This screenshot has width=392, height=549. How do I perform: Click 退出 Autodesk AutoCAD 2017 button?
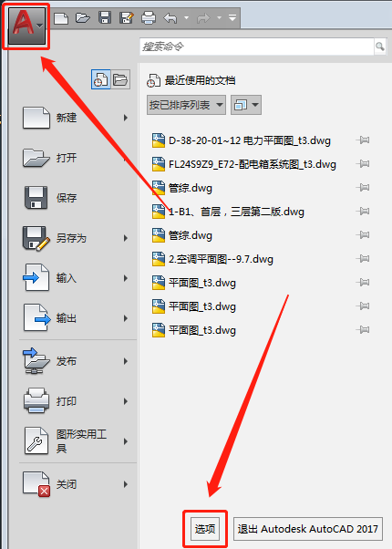(308, 529)
